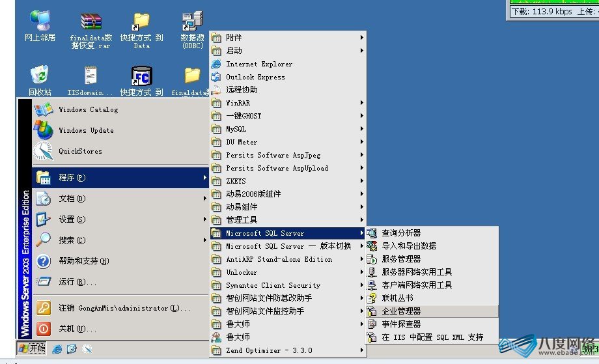Launch Outlook Express

coord(288,77)
